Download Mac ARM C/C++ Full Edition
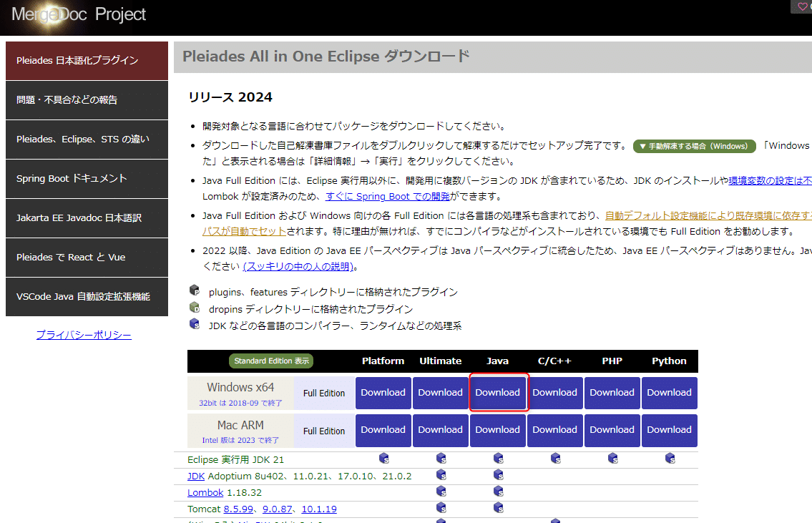This screenshot has width=812, height=523. pos(554,430)
